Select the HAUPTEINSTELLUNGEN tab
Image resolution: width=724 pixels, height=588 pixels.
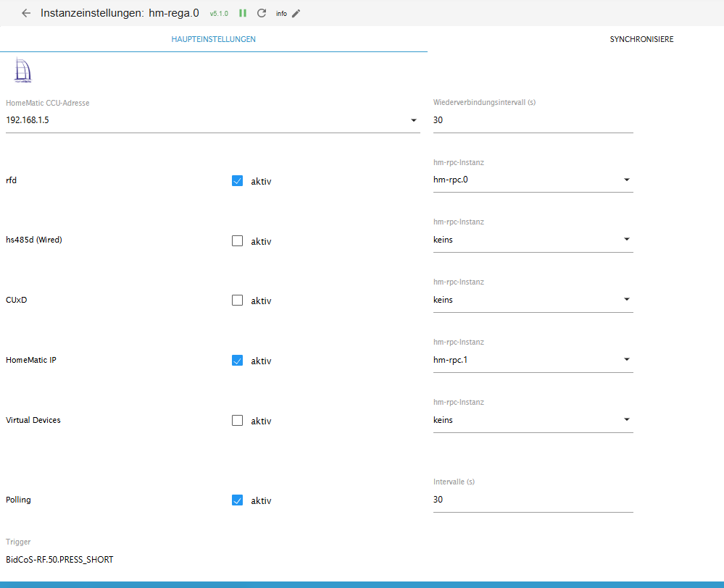(214, 39)
